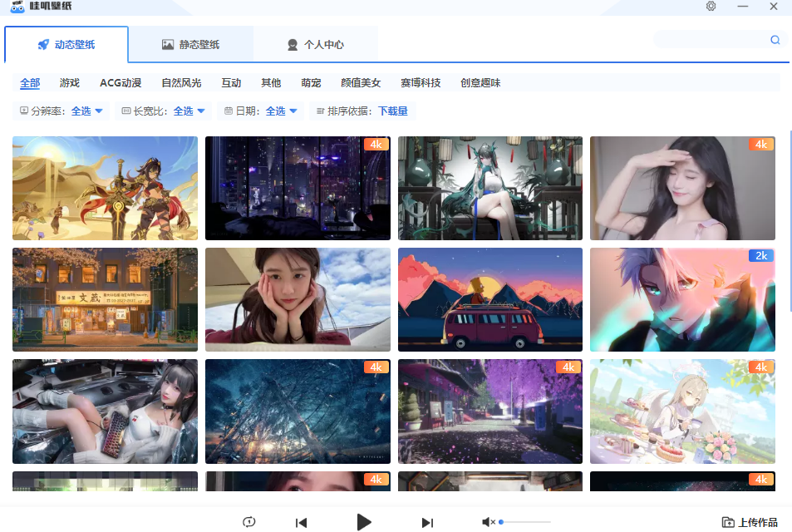This screenshot has height=532, width=792.
Task: Switch to 静态壁纸 tab
Action: (191, 44)
